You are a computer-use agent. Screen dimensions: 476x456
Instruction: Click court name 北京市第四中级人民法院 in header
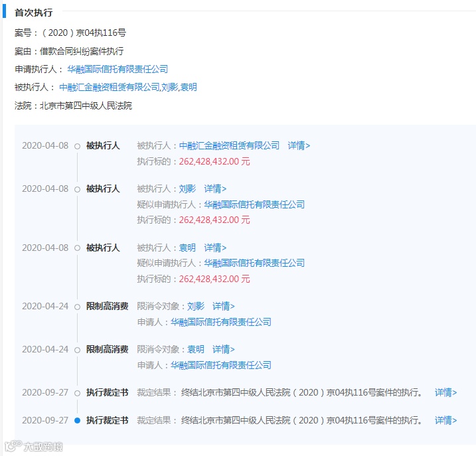86,106
